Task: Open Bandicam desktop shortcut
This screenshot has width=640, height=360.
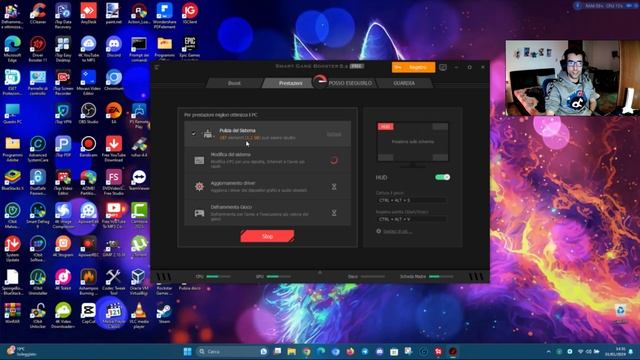Action: (x=88, y=147)
